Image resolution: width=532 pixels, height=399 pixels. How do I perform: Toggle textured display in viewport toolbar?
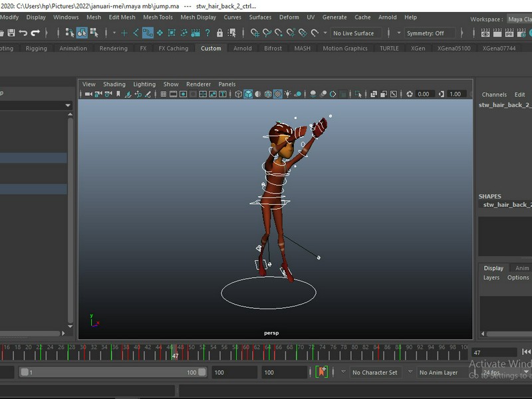click(278, 94)
